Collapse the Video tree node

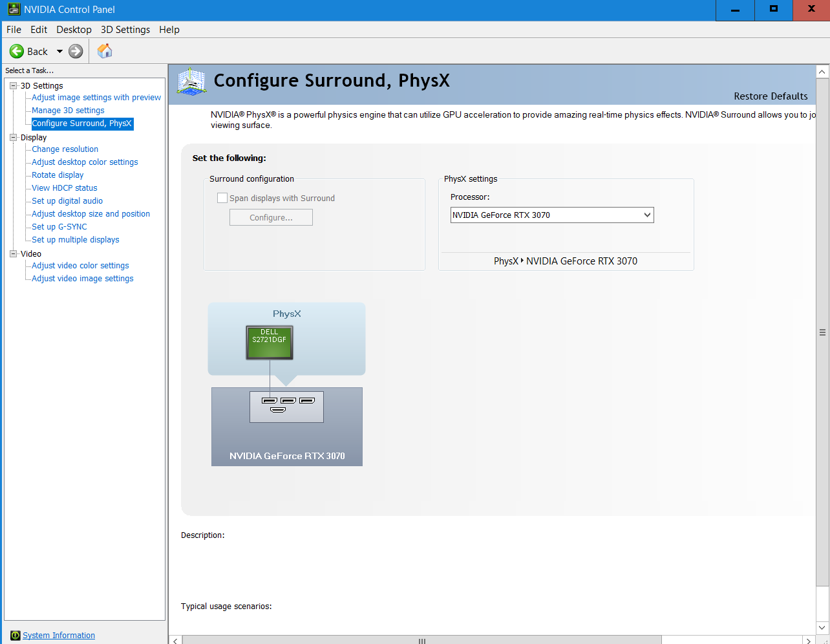click(13, 253)
